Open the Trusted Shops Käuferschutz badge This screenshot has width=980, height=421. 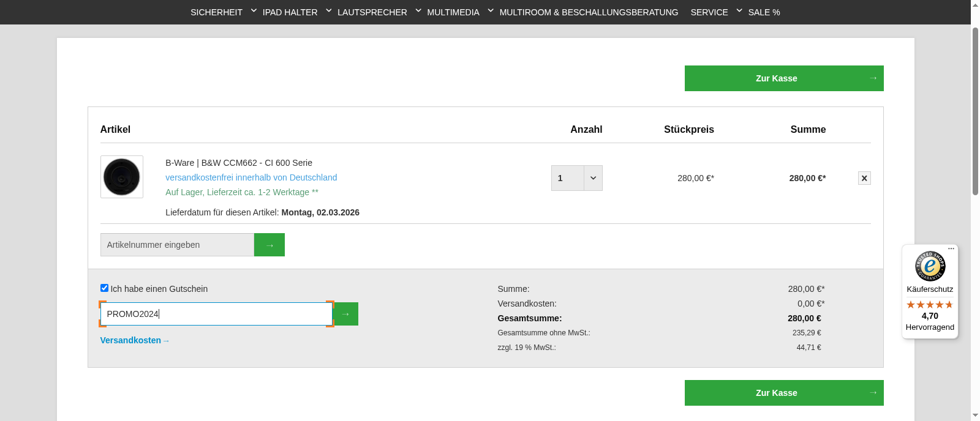pyautogui.click(x=930, y=266)
